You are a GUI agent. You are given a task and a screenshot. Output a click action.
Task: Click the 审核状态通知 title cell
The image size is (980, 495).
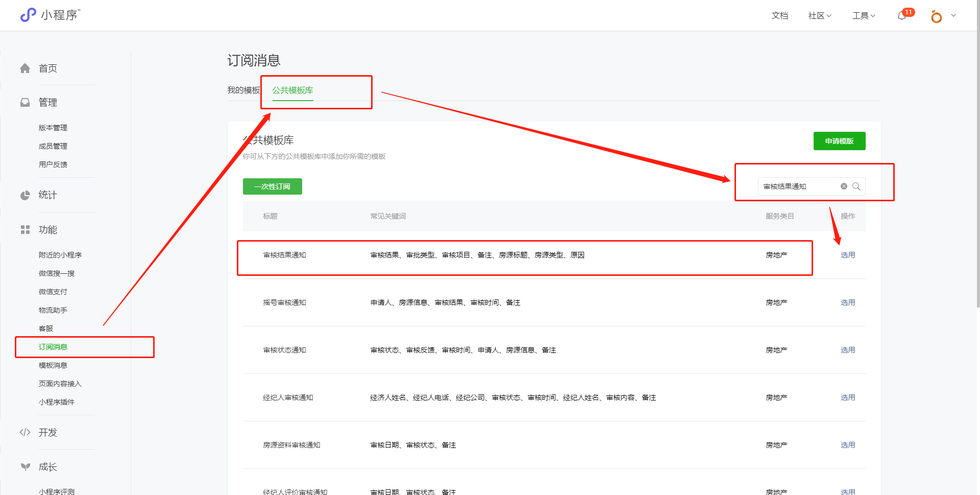click(x=284, y=350)
